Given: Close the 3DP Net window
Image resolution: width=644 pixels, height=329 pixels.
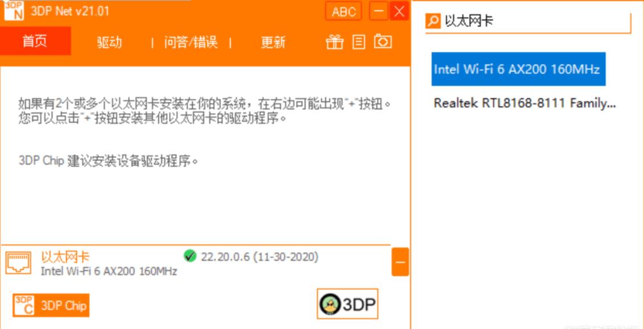Looking at the screenshot, I should coord(399,11).
